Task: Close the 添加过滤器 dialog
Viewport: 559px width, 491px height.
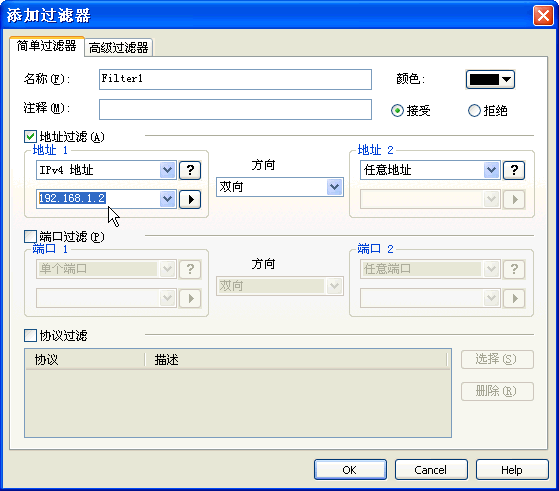Action: [543, 15]
